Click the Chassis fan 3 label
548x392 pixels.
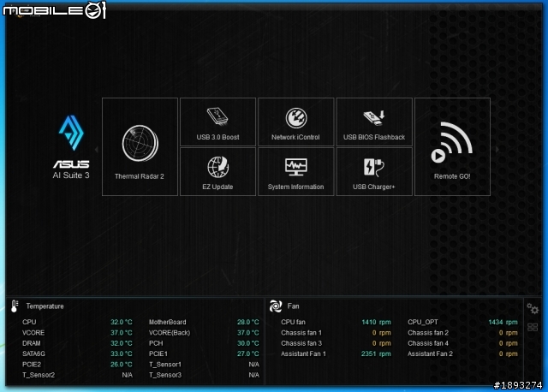301,343
